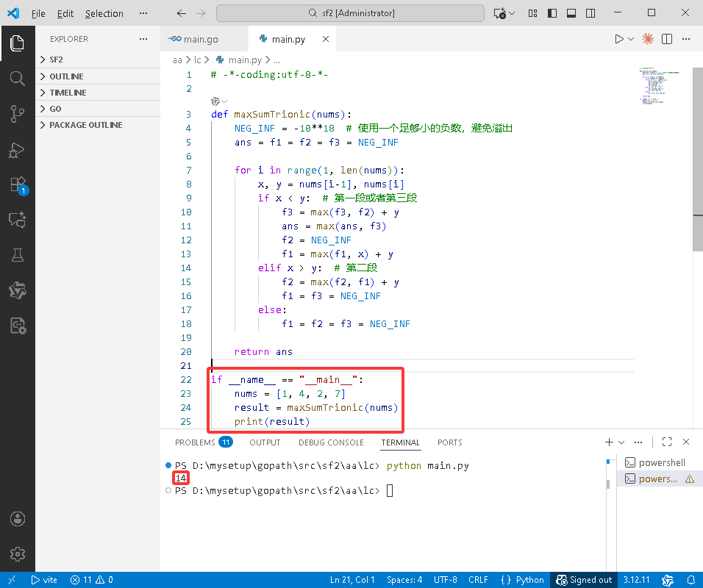This screenshot has height=588, width=703.
Task: Toggle the bottom Panel visibility
Action: pyautogui.click(x=571, y=13)
